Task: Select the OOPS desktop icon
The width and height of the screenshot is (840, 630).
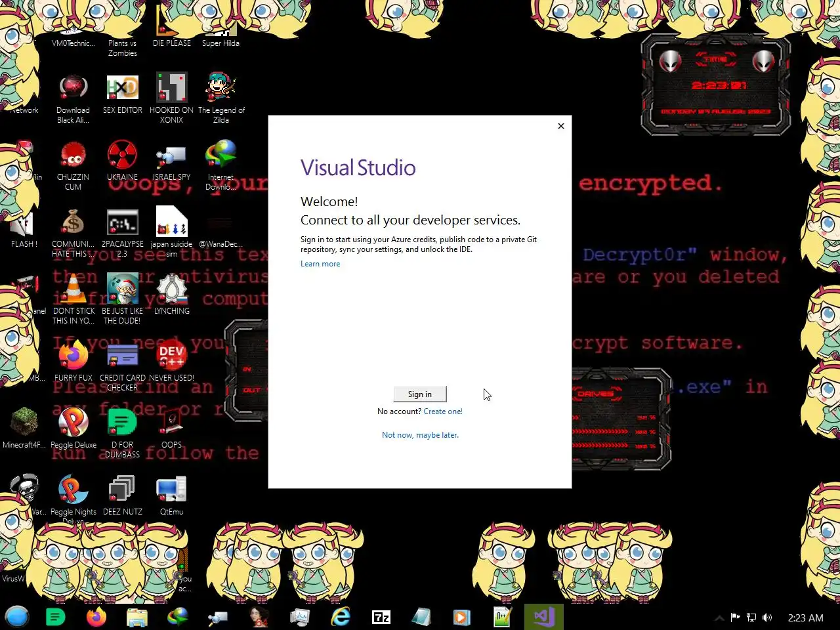Action: point(171,428)
